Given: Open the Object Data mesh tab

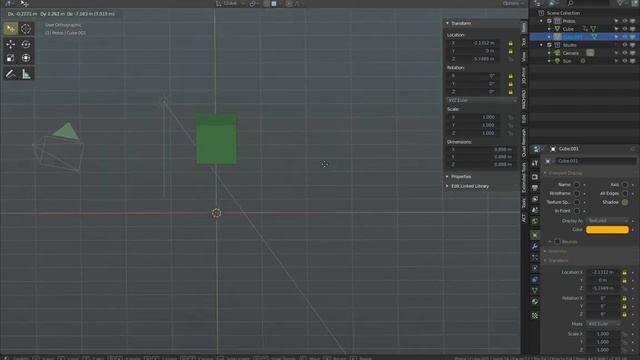Looking at the screenshot, I should [535, 291].
